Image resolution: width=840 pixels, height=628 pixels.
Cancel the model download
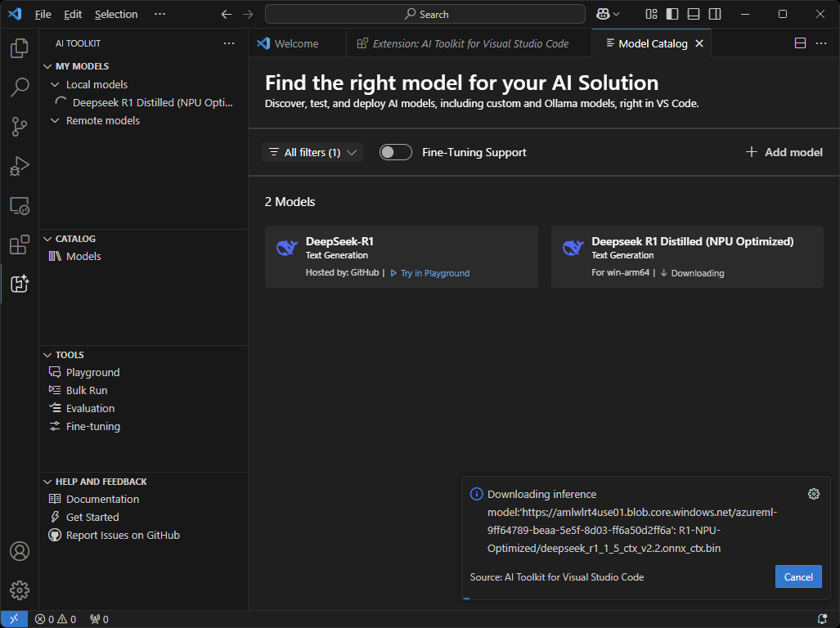pyautogui.click(x=797, y=576)
